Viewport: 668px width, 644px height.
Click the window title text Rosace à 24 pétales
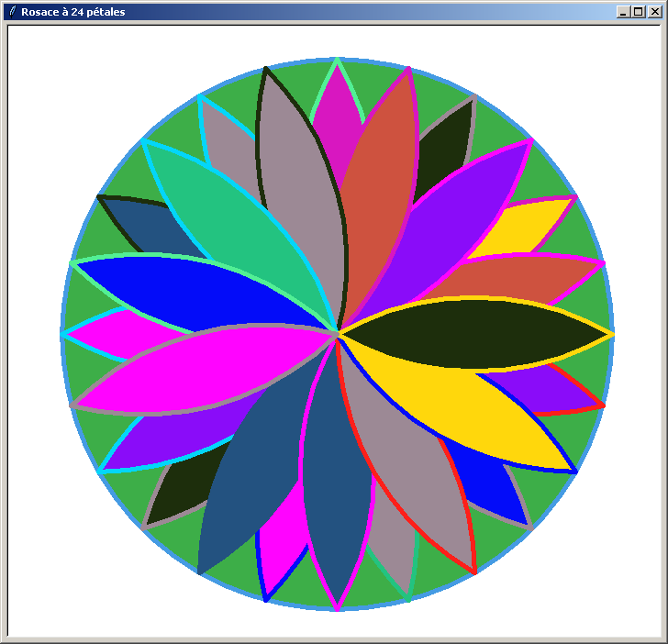pyautogui.click(x=73, y=12)
